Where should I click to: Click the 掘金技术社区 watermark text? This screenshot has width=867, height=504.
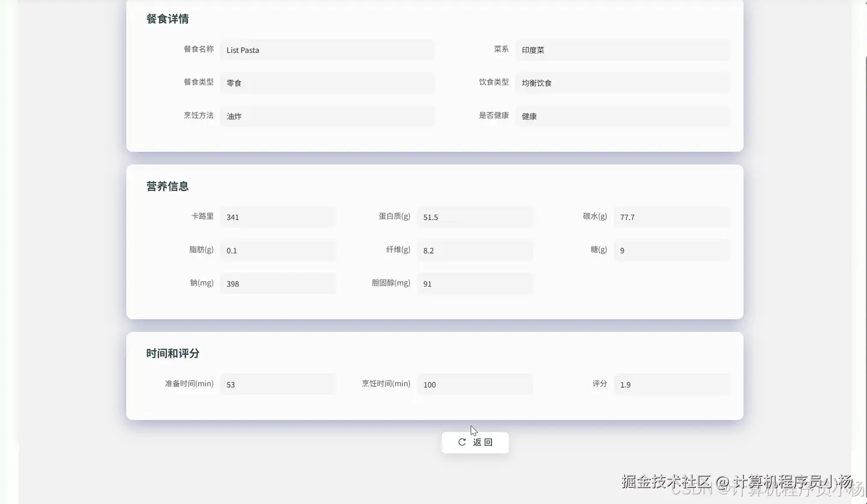[665, 481]
